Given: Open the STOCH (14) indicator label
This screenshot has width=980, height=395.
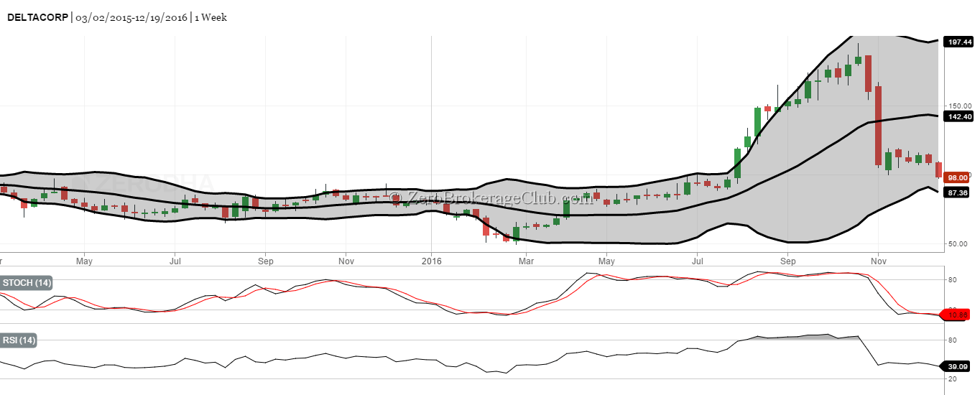Looking at the screenshot, I should (27, 283).
